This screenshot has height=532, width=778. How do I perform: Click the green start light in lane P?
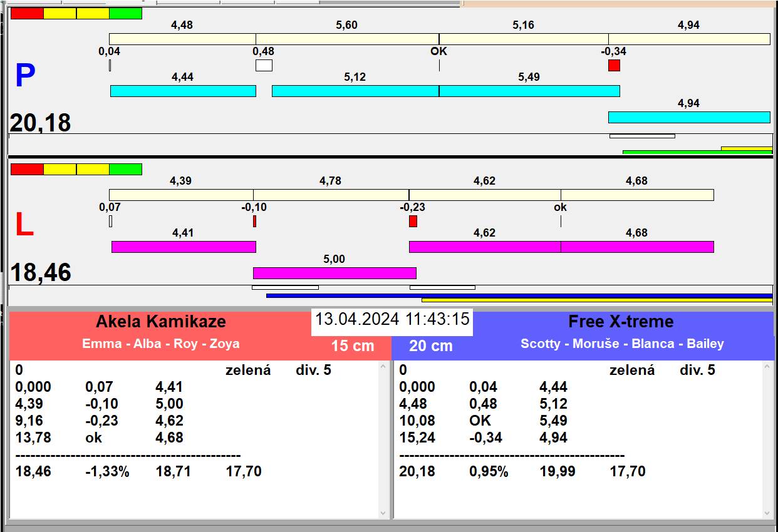pos(125,13)
